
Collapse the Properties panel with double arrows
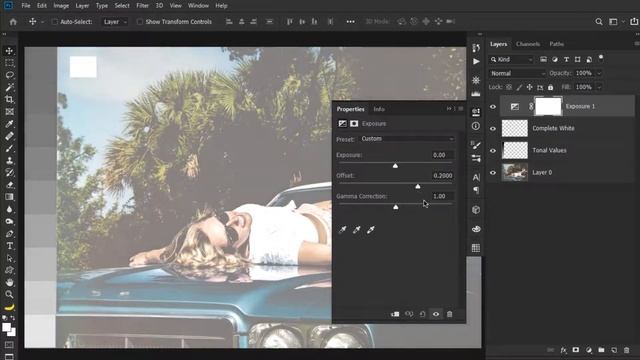pos(449,109)
